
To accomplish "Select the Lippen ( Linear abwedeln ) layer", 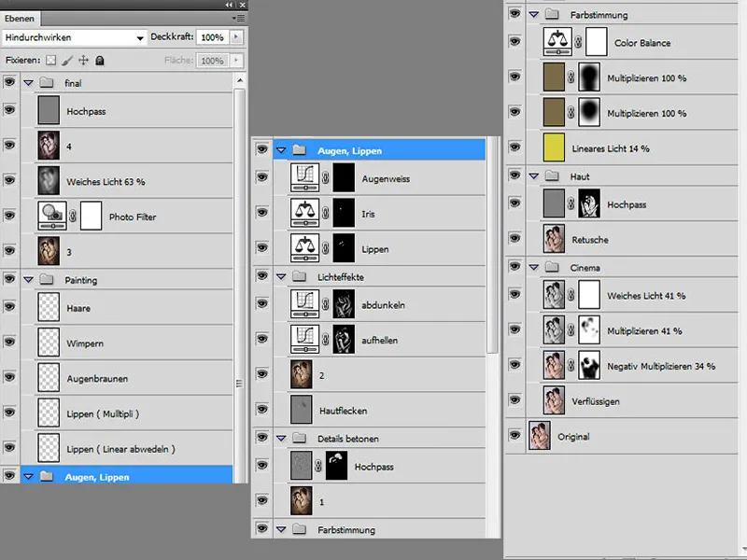I will point(126,449).
